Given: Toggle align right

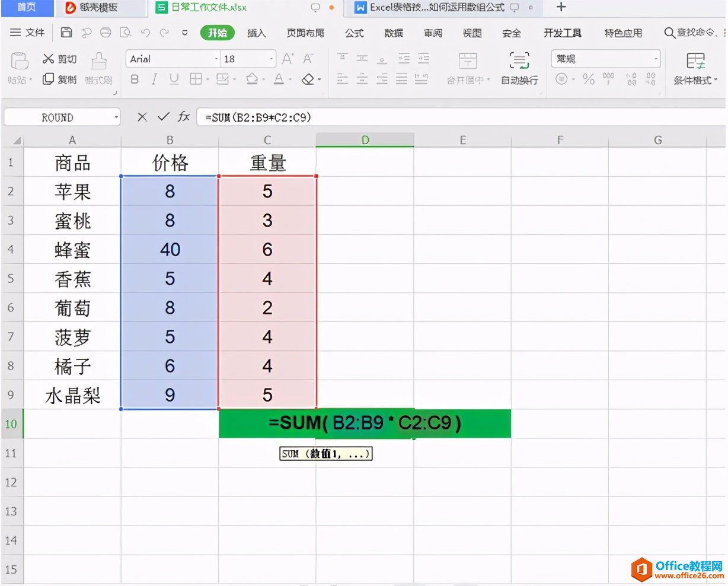Looking at the screenshot, I should point(382,79).
